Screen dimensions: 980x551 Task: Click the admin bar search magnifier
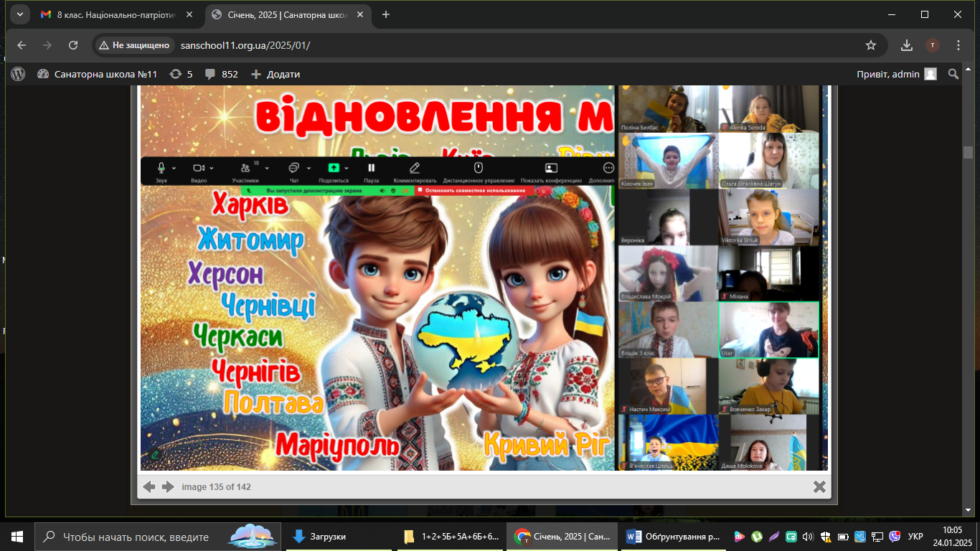tap(953, 74)
